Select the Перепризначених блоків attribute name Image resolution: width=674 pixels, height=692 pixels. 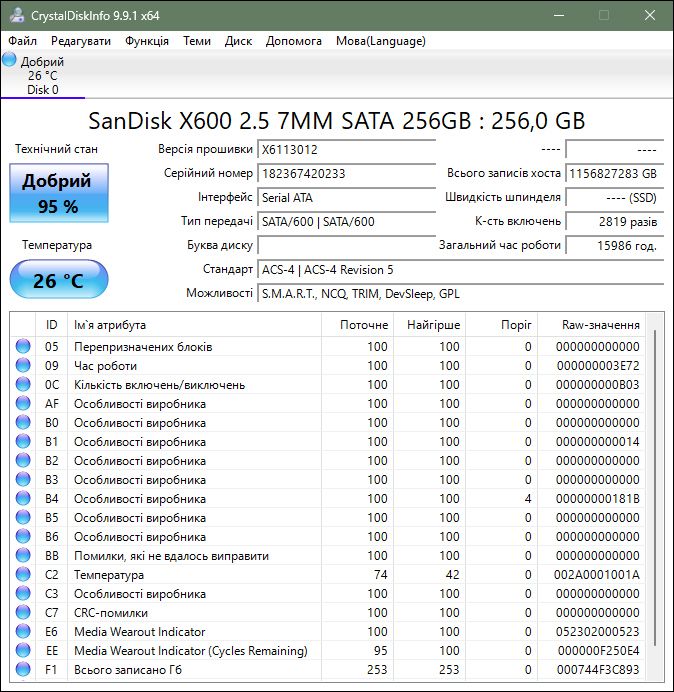(143, 347)
